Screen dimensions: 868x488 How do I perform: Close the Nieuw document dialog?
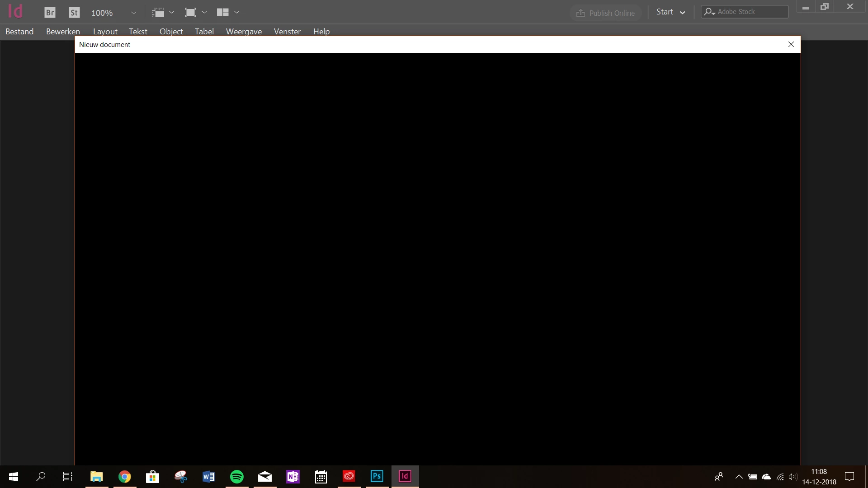791,44
